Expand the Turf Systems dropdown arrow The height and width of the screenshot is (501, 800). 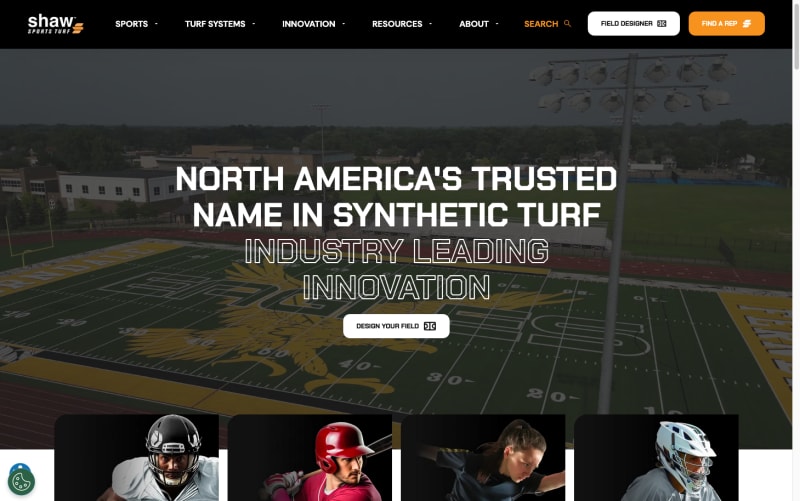pos(254,23)
